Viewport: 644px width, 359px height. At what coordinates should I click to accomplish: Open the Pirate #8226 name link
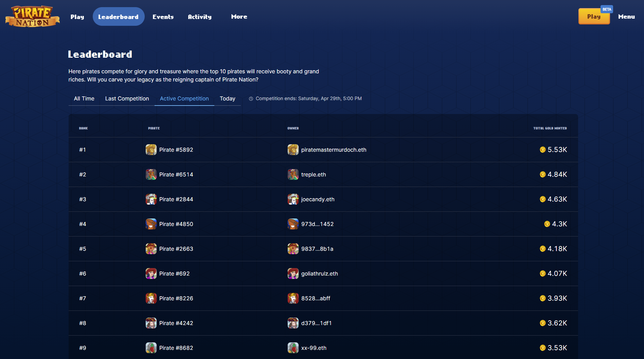pyautogui.click(x=176, y=298)
